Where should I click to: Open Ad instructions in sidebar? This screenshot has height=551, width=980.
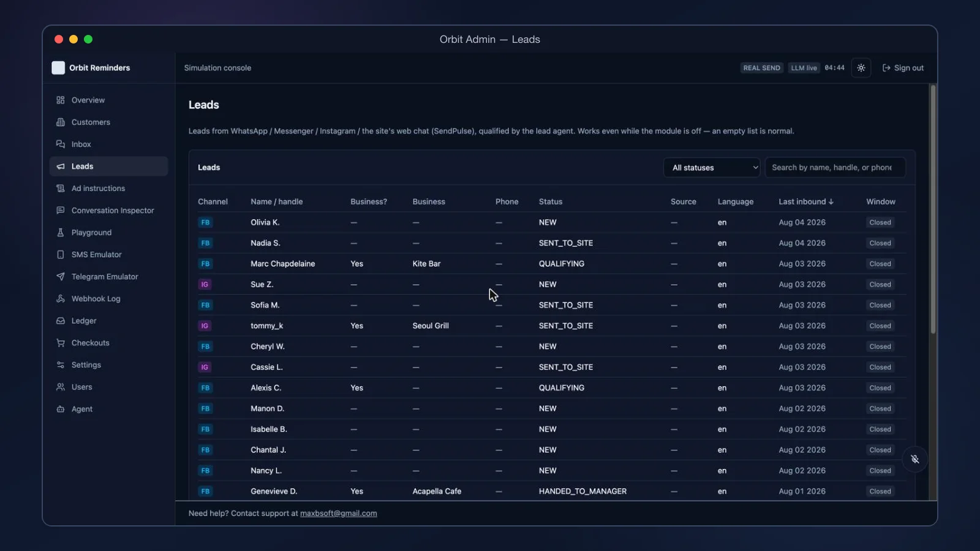point(108,188)
